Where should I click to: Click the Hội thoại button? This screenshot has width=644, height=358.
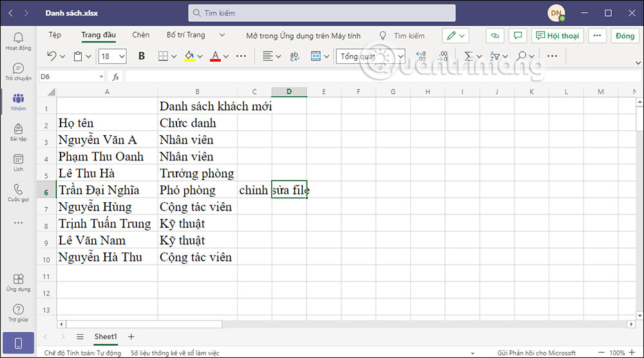coord(558,35)
